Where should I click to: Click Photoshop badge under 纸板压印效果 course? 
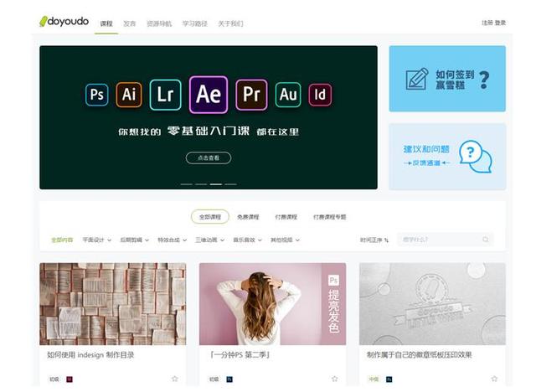pyautogui.click(x=389, y=379)
